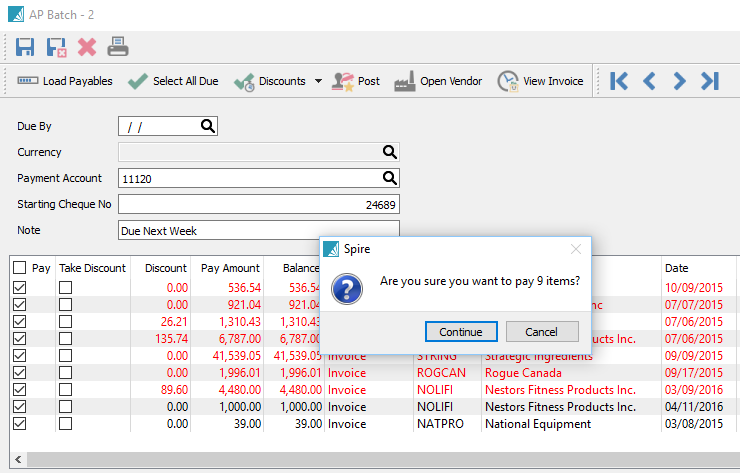This screenshot has height=473, width=740.
Task: Click the red X delete icon
Action: [x=88, y=46]
